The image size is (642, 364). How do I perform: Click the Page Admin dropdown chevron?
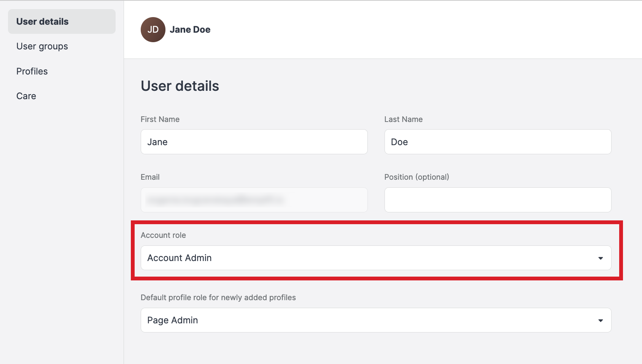pos(600,320)
